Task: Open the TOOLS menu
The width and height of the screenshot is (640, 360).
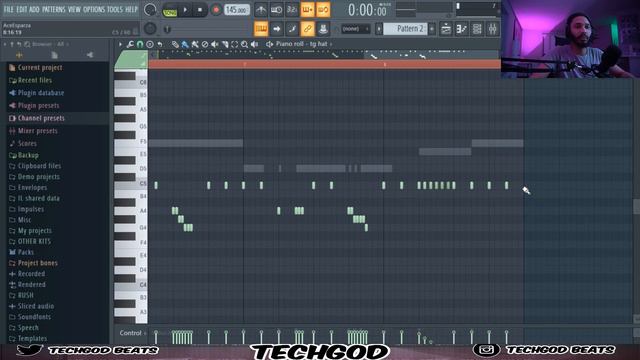Action: 115,9
